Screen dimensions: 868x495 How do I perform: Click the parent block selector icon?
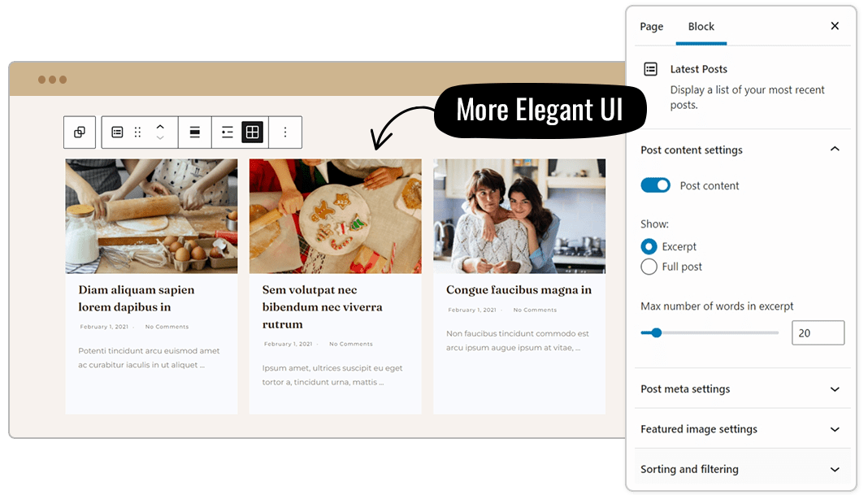[x=80, y=132]
